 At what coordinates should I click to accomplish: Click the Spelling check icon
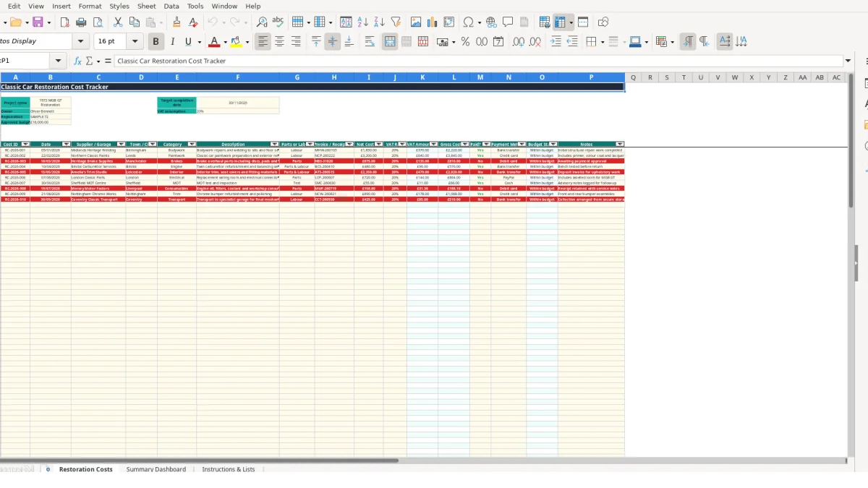point(278,22)
